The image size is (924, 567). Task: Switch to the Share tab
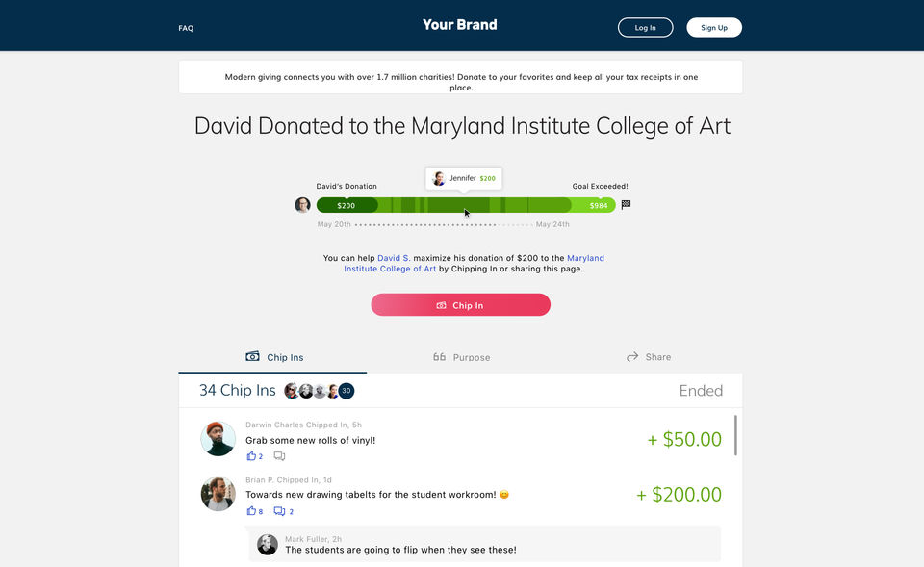click(649, 357)
